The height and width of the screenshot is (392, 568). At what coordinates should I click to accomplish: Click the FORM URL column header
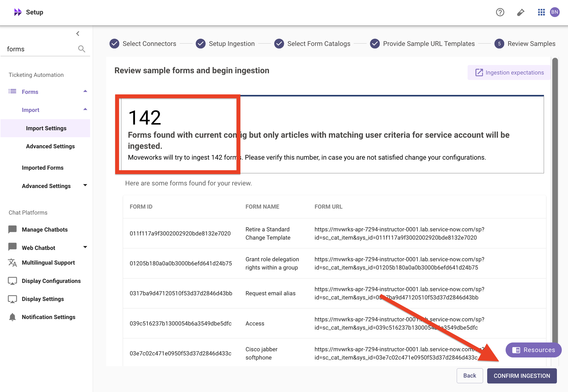coord(328,207)
